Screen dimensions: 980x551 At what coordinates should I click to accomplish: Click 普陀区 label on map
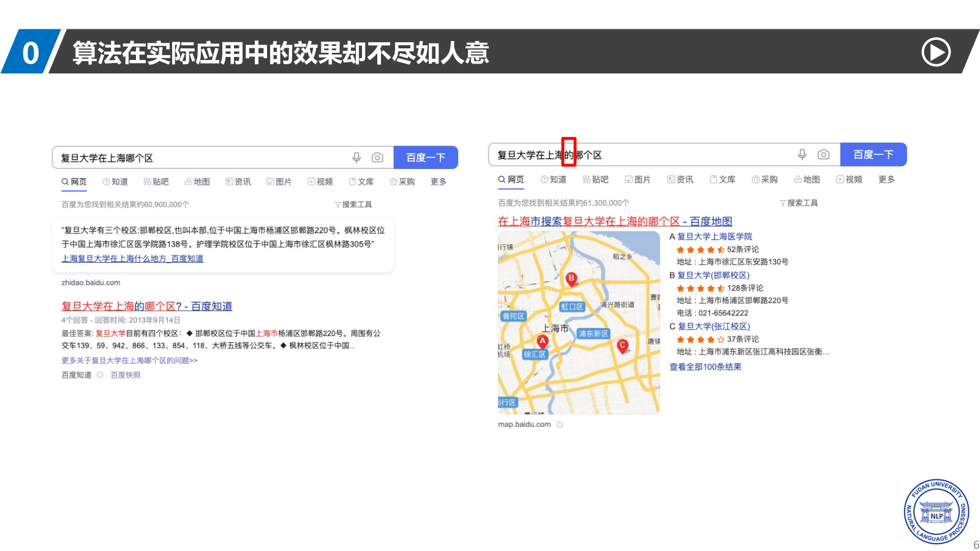pyautogui.click(x=513, y=317)
